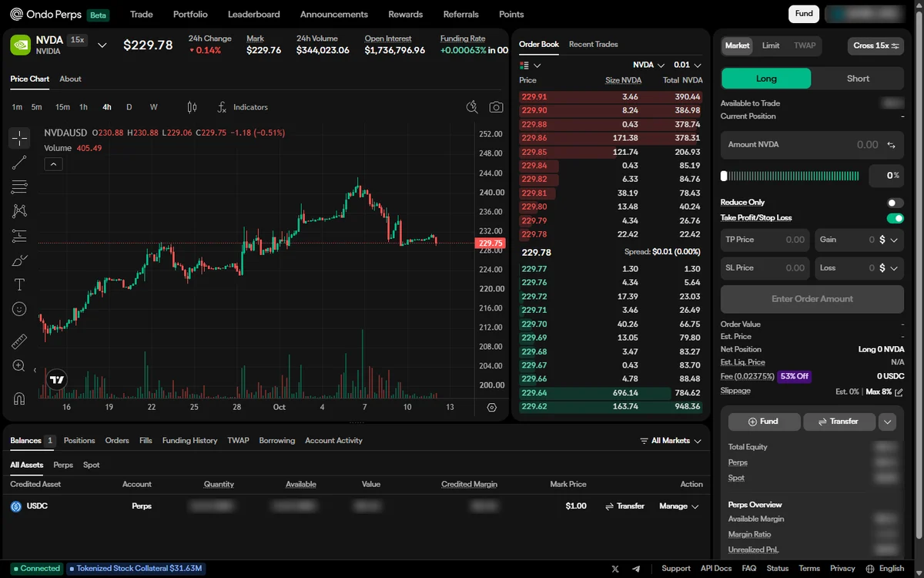Image resolution: width=924 pixels, height=578 pixels.
Task: Open the 0.01 price grouping dropdown
Action: [x=687, y=66]
